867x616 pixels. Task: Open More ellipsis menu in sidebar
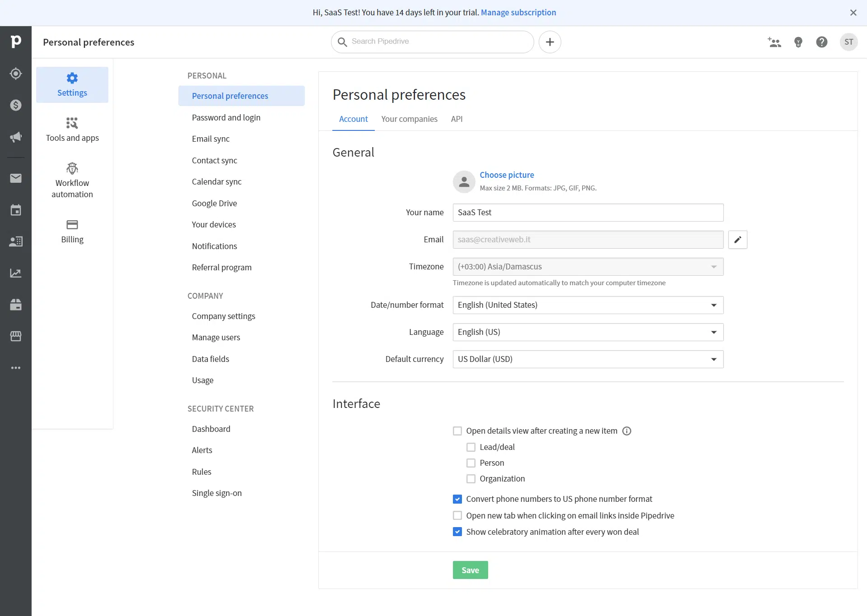coord(16,368)
